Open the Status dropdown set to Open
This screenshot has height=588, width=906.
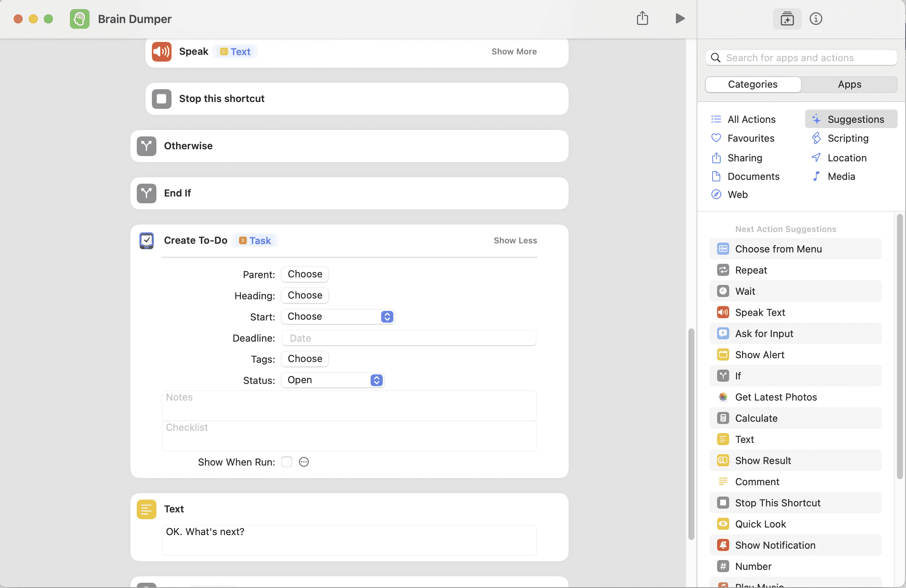[332, 380]
